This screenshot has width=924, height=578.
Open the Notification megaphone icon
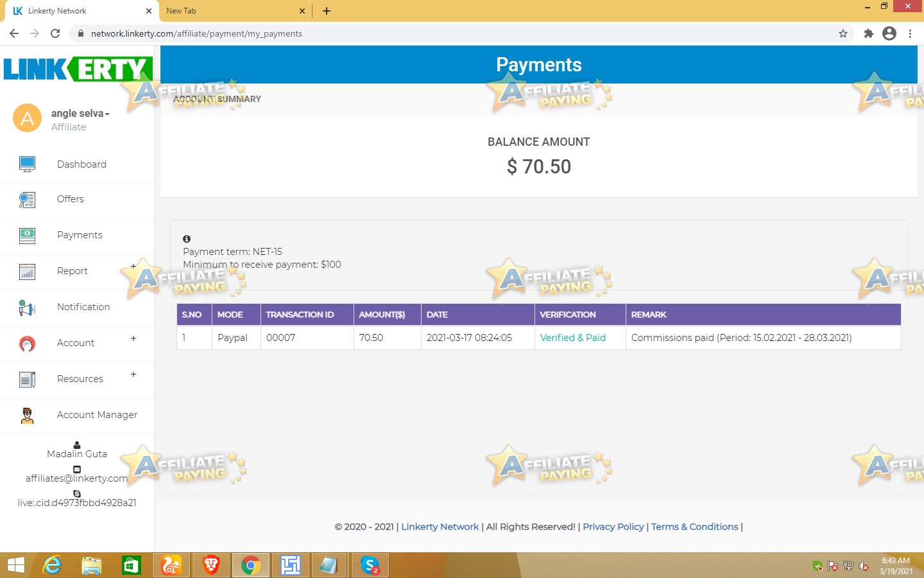(x=27, y=308)
